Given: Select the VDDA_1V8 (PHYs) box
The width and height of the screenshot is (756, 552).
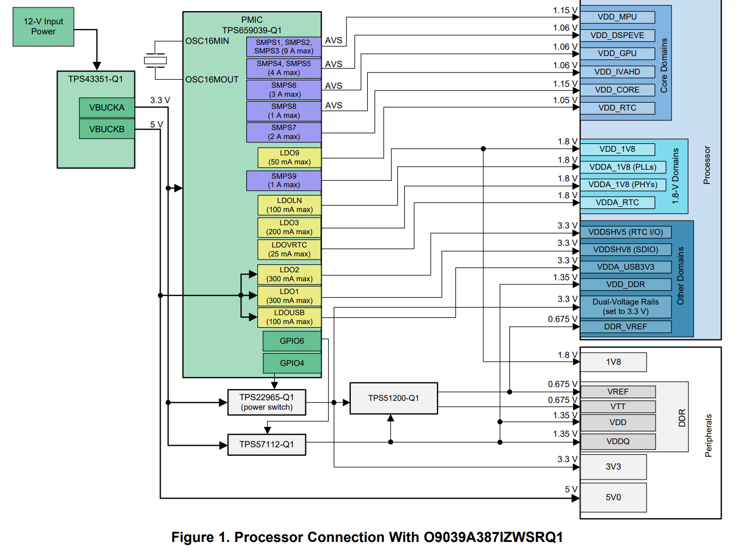Looking at the screenshot, I should click(623, 185).
